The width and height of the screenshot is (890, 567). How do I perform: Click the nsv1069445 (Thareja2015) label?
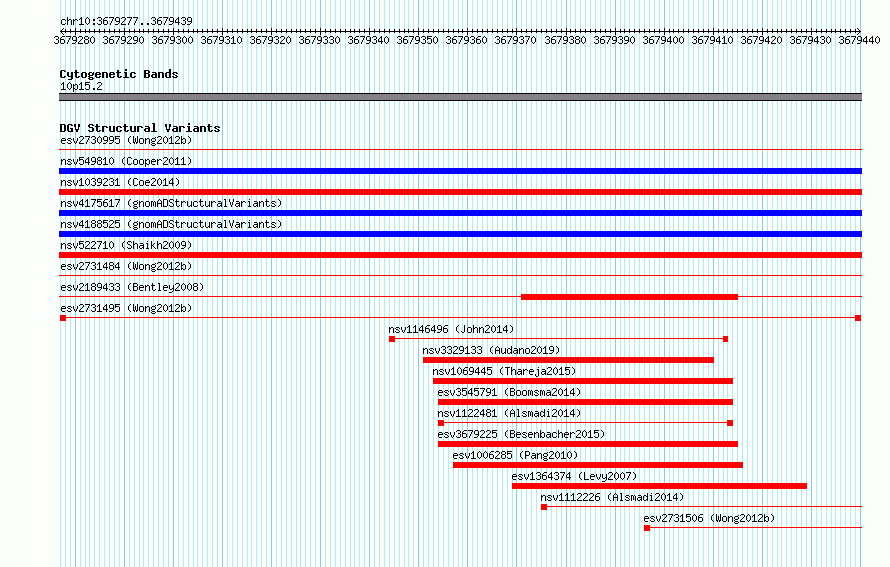(504, 371)
